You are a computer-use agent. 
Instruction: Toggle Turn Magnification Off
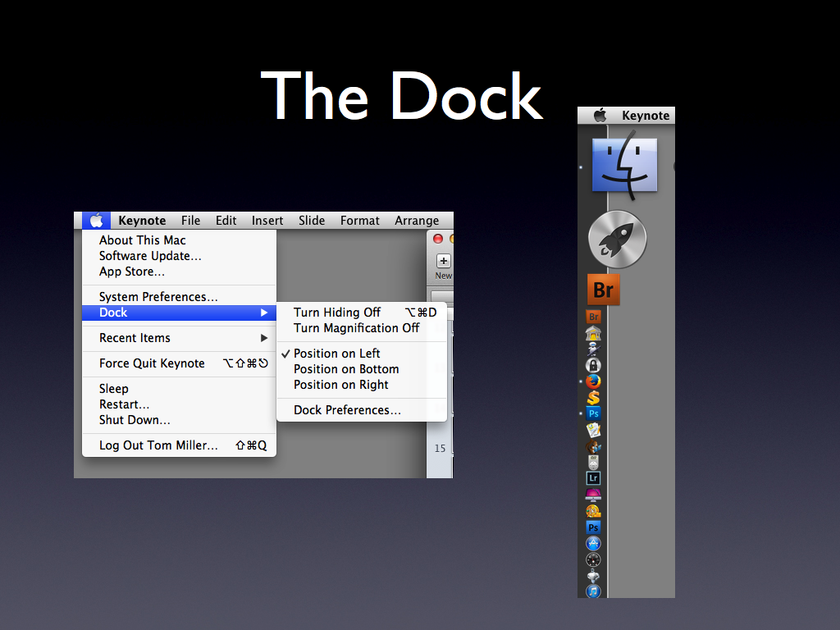(362, 328)
